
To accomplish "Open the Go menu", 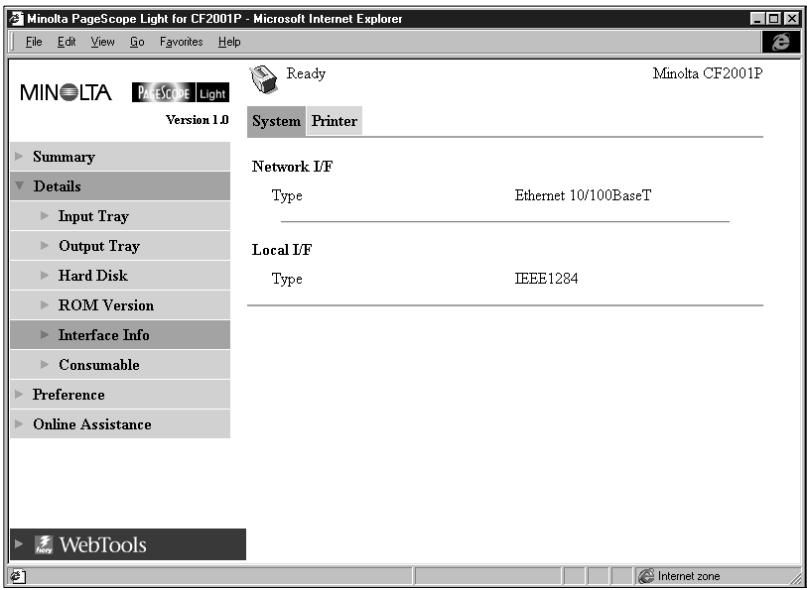I will (x=137, y=42).
